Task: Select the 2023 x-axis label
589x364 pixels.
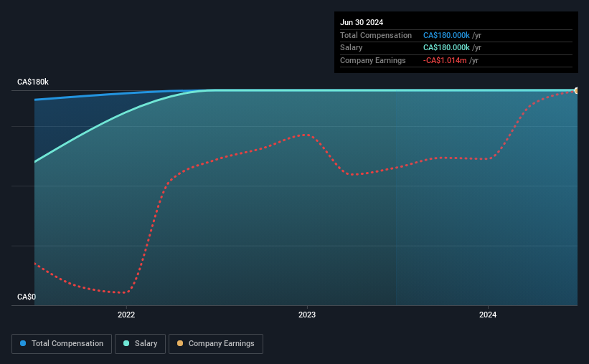Action: [307, 315]
